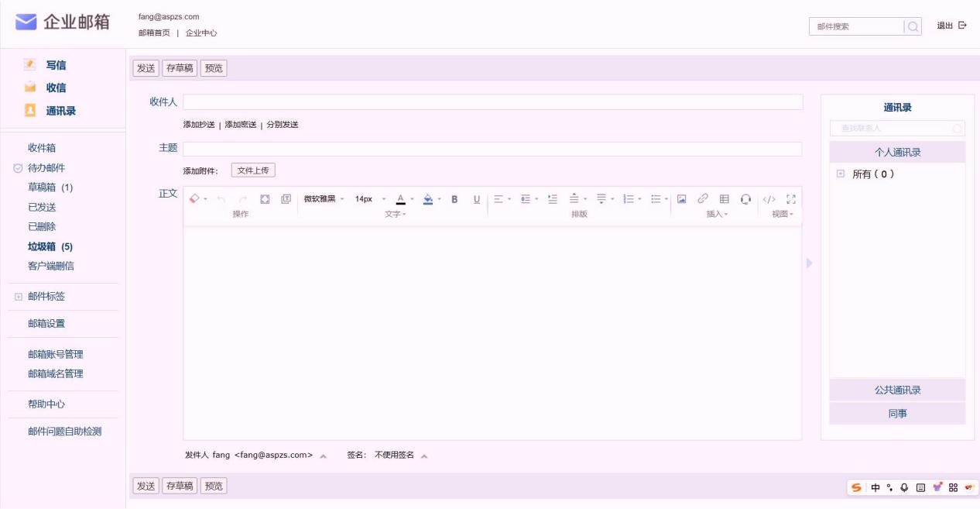
Task: Click the 添加抄送 link
Action: pyautogui.click(x=199, y=125)
